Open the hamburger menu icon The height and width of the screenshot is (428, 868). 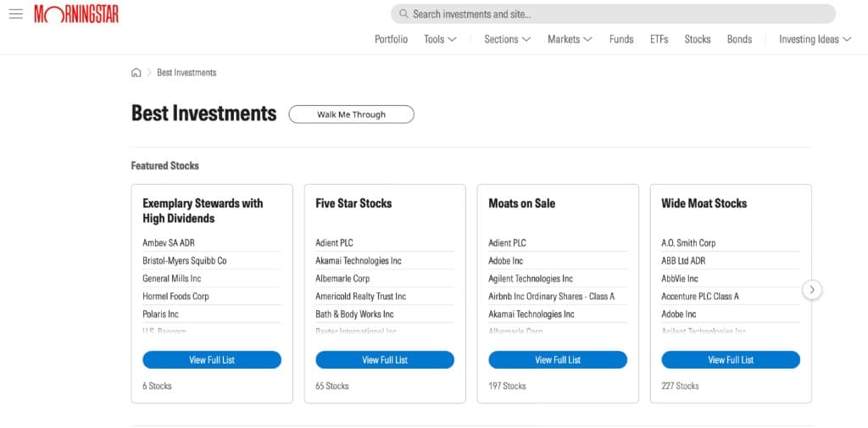(x=16, y=14)
